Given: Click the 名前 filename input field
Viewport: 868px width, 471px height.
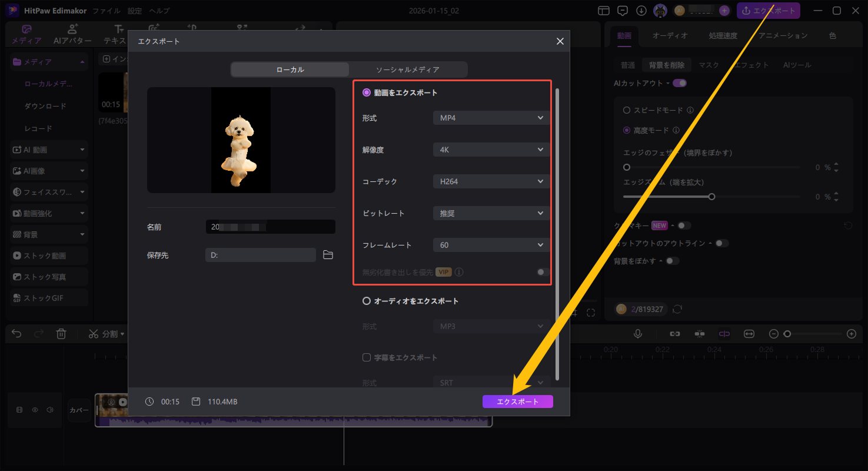Looking at the screenshot, I should (270, 227).
